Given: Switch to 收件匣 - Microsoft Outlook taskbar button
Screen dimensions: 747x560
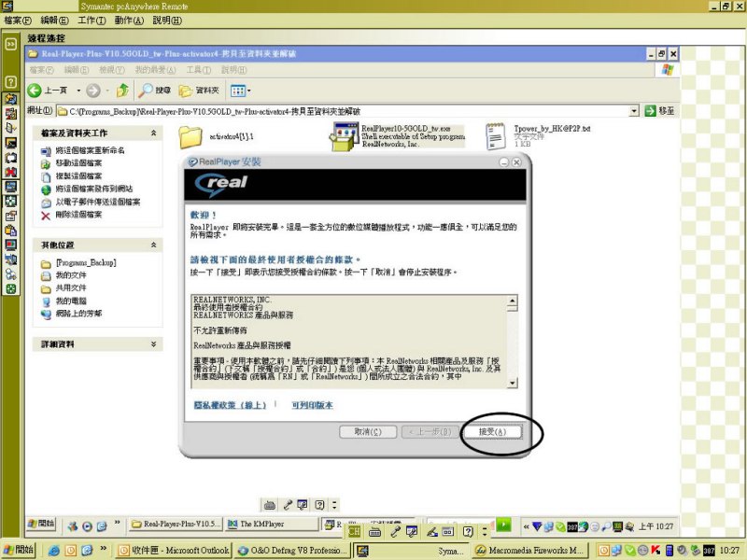Looking at the screenshot, I should pyautogui.click(x=174, y=551).
